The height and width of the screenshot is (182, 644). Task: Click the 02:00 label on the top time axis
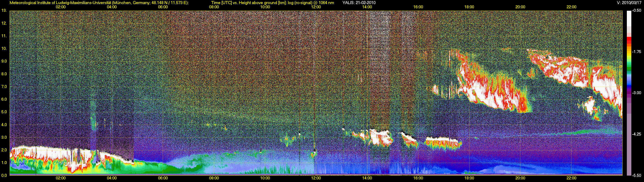[61, 7]
